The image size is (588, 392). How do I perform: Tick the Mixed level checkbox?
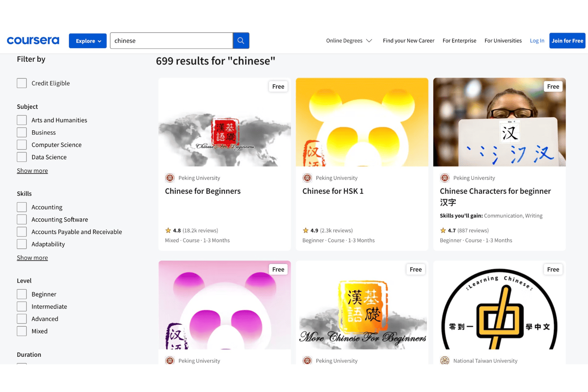[22, 331]
